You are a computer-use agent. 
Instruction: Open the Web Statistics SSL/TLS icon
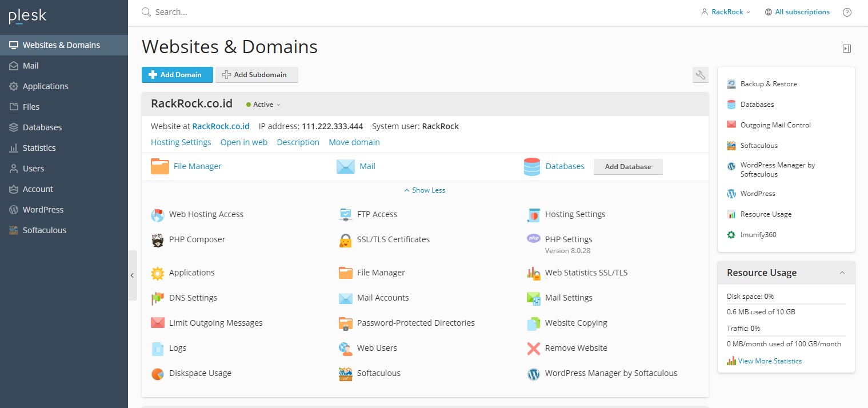point(534,273)
